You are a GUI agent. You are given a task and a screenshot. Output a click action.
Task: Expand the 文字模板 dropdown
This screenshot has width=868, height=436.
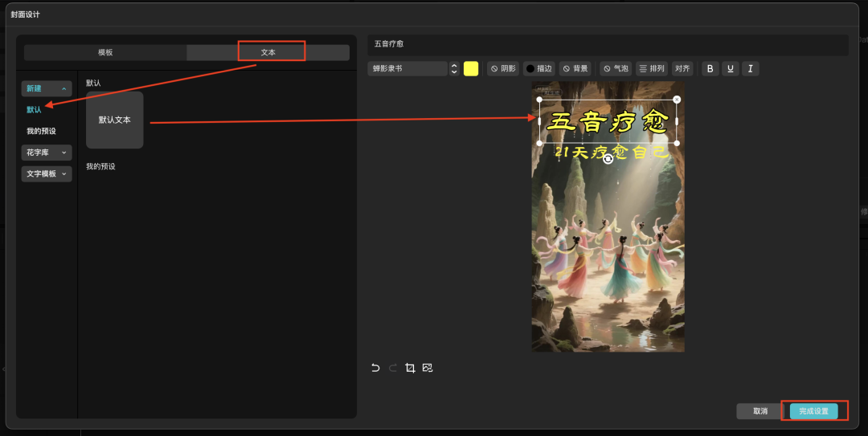point(47,173)
